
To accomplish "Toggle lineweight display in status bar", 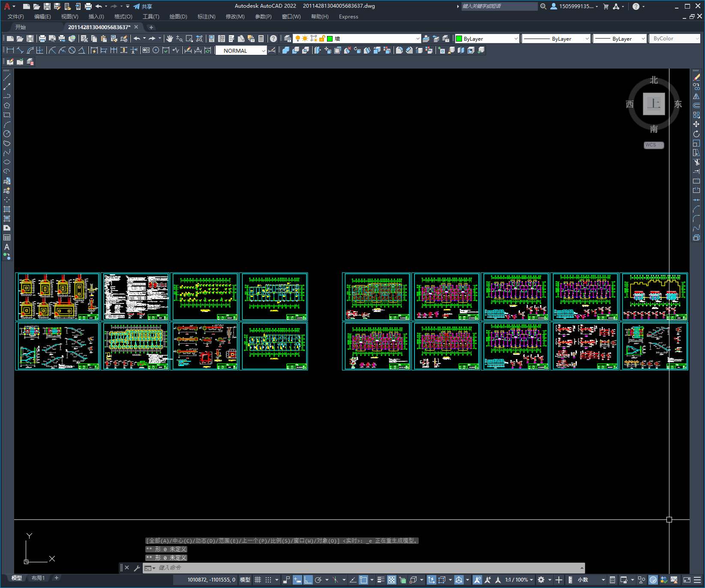I will click(381, 580).
